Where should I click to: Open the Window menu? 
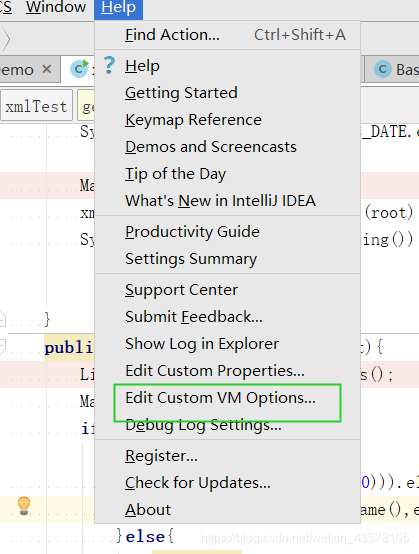coord(56,8)
